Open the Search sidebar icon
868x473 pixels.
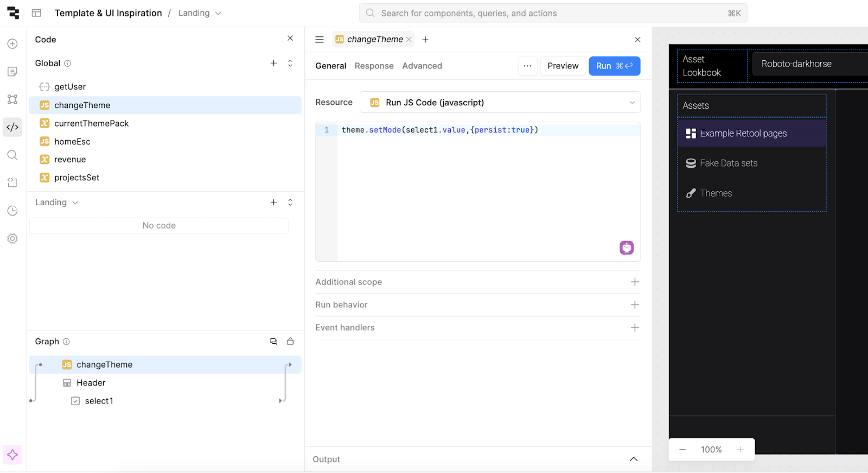click(12, 155)
